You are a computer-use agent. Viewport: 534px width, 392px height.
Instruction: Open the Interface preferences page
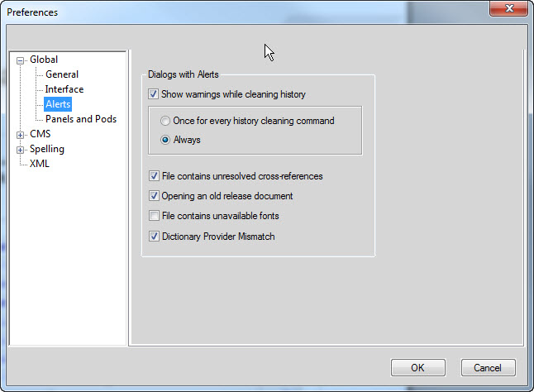[64, 89]
